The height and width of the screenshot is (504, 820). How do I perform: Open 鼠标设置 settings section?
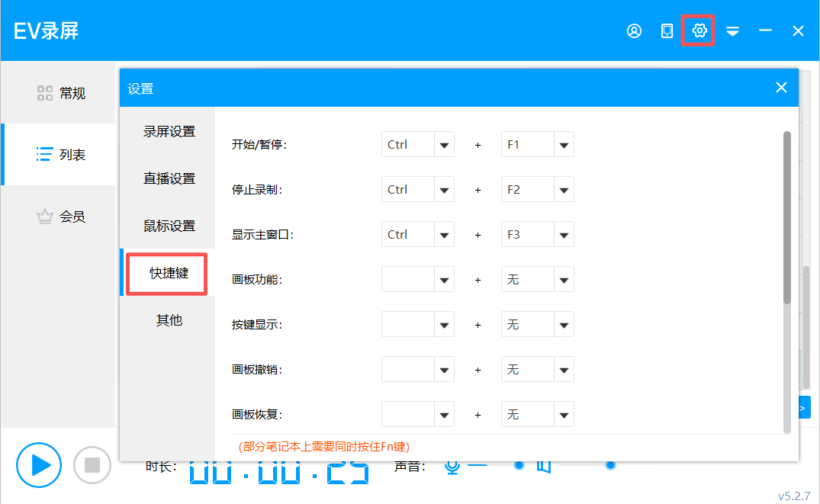pyautogui.click(x=168, y=226)
